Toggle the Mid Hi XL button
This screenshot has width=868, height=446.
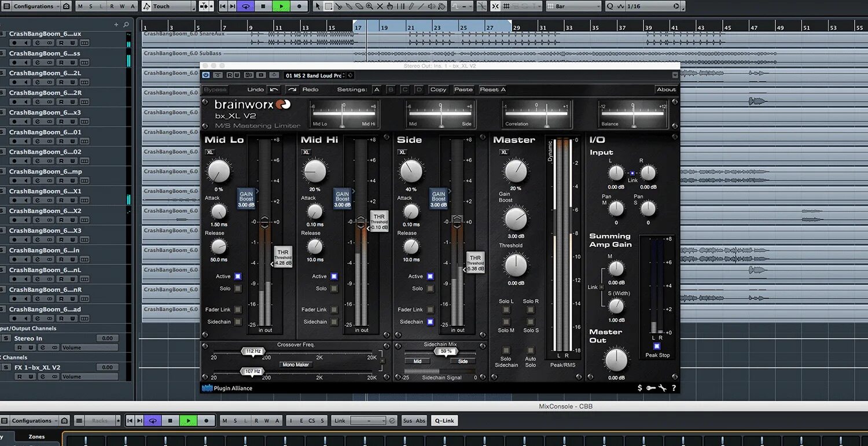pos(306,152)
